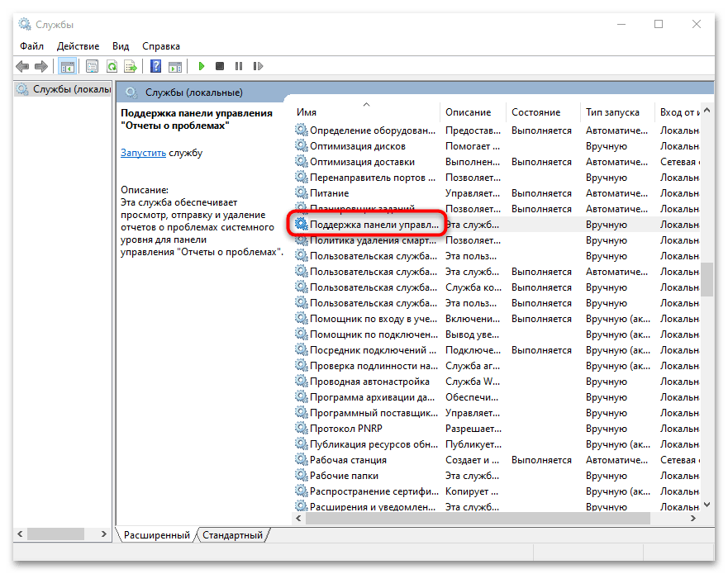The width and height of the screenshot is (728, 574).
Task: Sort by the Тип запуска column header
Action: 612,112
